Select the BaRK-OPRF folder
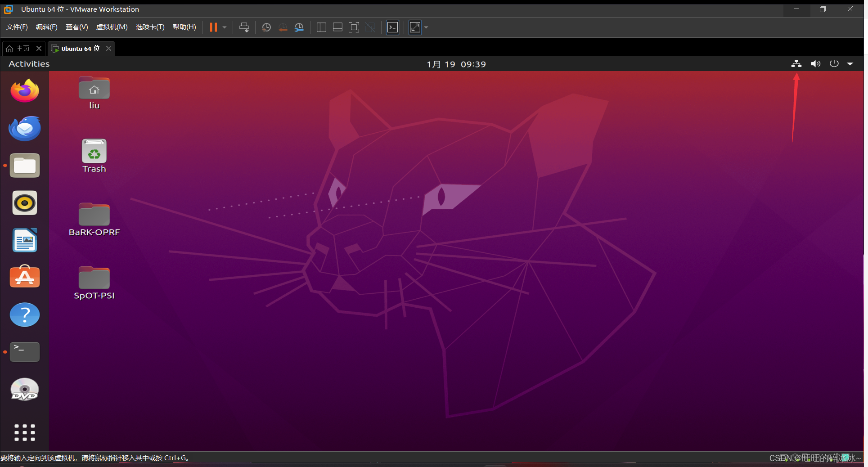 pos(94,220)
